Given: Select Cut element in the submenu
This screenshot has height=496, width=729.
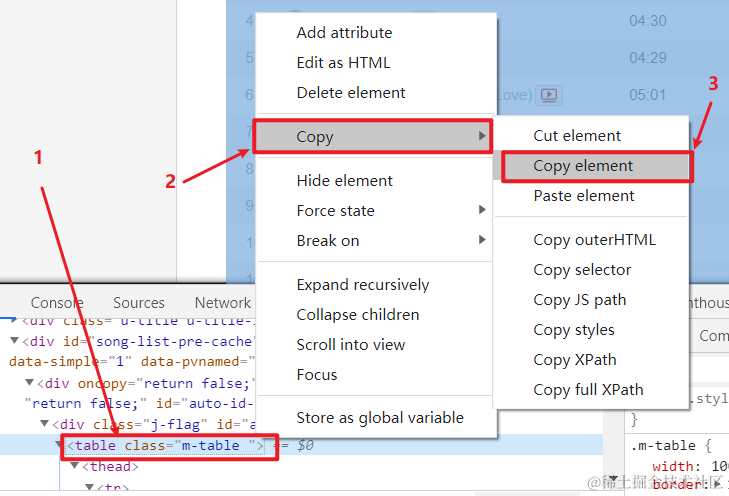Looking at the screenshot, I should [577, 136].
